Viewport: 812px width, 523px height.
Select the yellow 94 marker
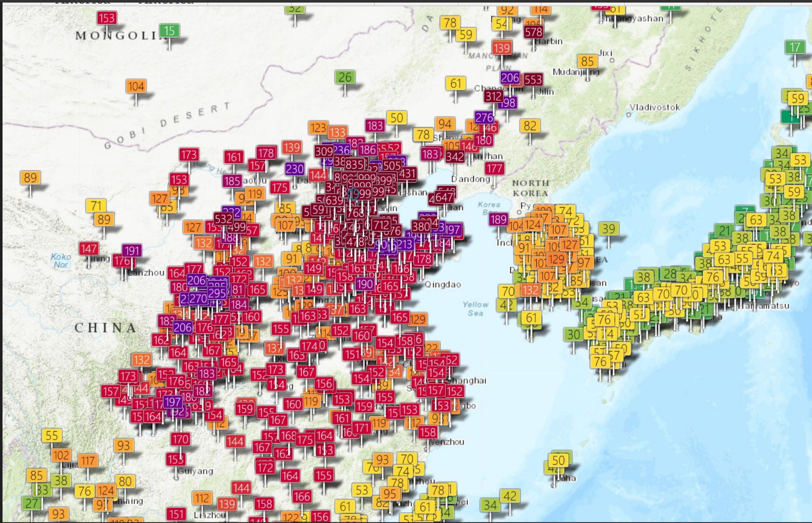pos(445,124)
